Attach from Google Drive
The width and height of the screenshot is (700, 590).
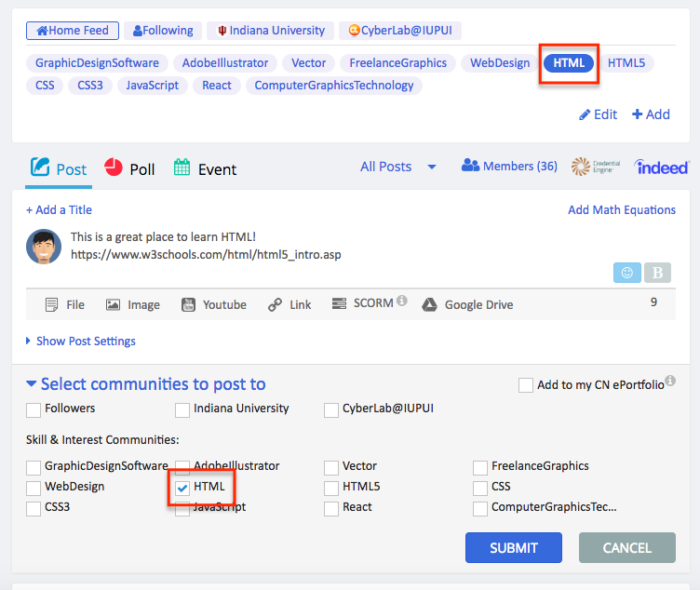click(x=467, y=305)
